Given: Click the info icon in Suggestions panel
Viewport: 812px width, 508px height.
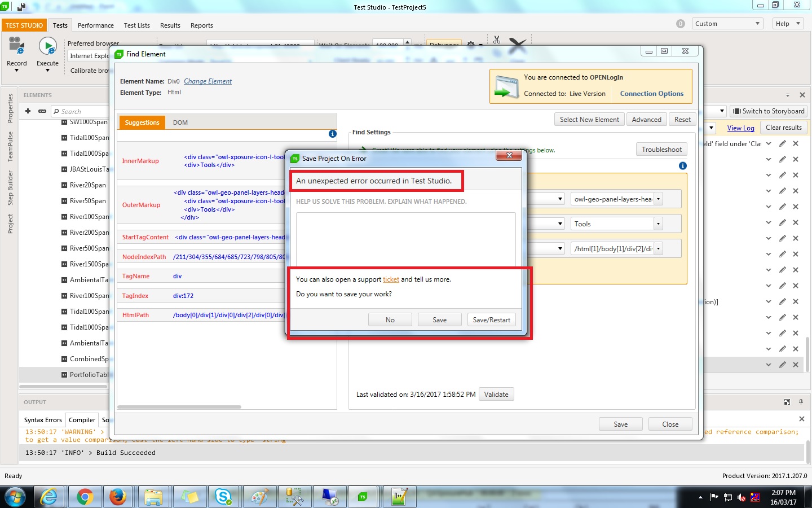Looking at the screenshot, I should 333,134.
